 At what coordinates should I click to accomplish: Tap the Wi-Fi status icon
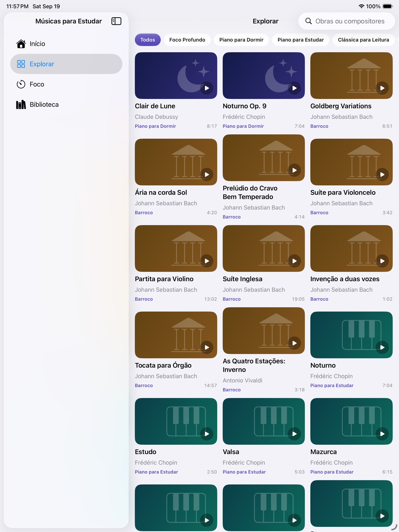(361, 6)
